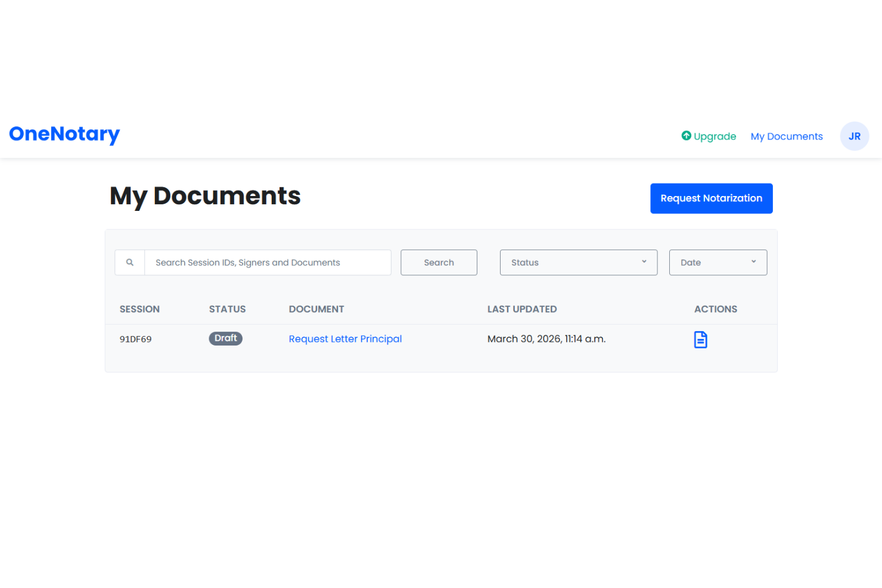Viewport: 882px width, 588px height.
Task: Click the search sessions input field
Action: (x=267, y=262)
